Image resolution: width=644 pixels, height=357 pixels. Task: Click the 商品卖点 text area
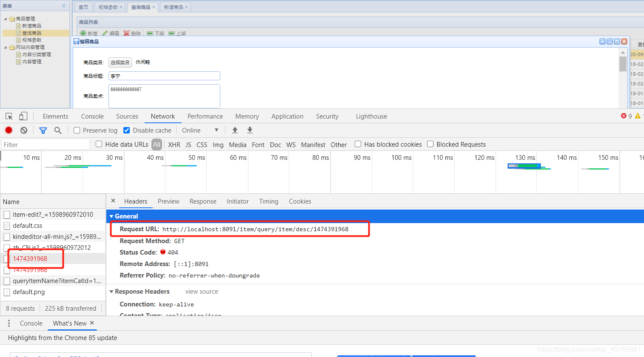tap(164, 96)
